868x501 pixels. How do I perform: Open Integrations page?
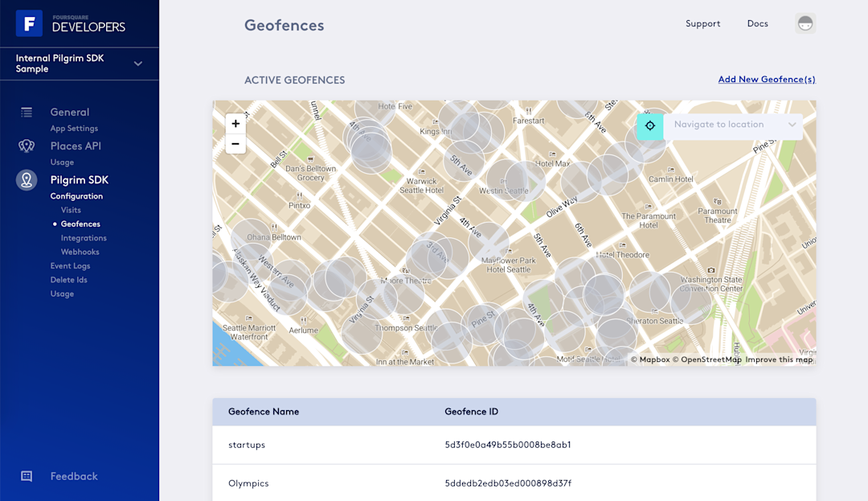tap(84, 238)
